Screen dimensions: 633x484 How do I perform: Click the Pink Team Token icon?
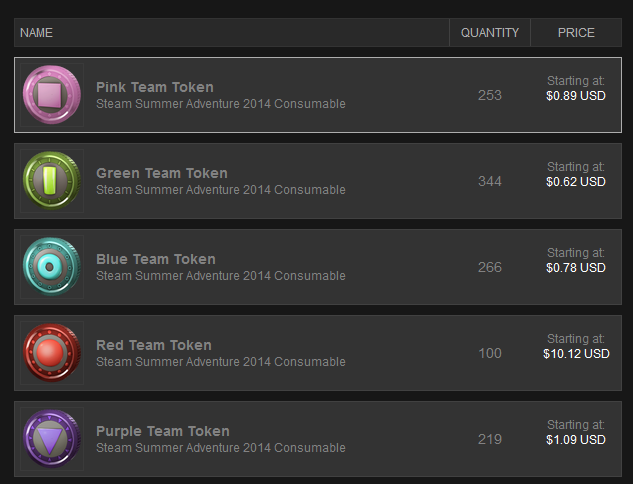click(51, 95)
